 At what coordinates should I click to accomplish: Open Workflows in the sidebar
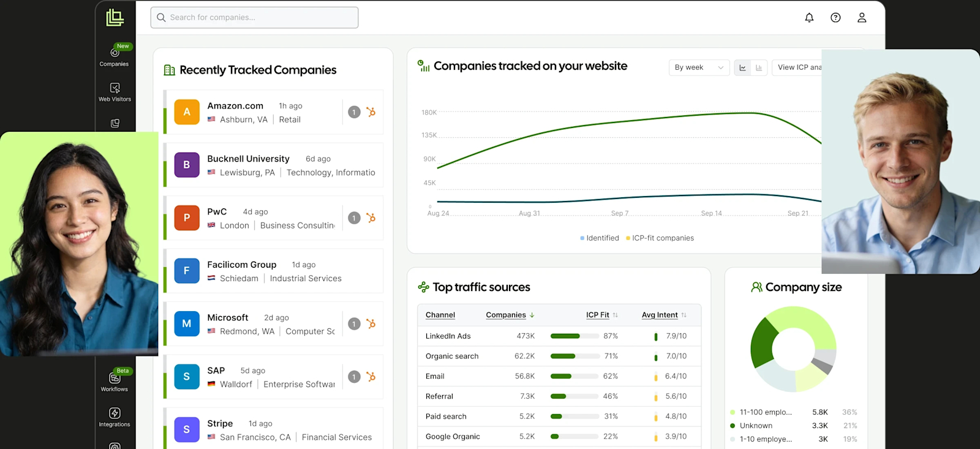point(115,381)
